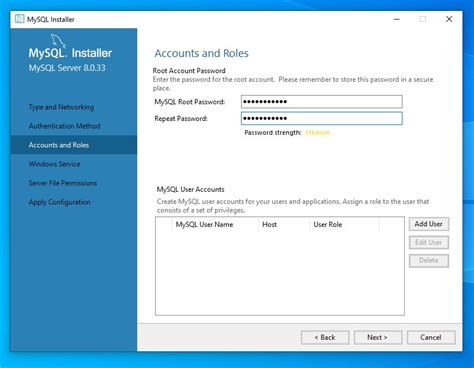Click the Add User button
474x368 pixels.
[x=429, y=224]
